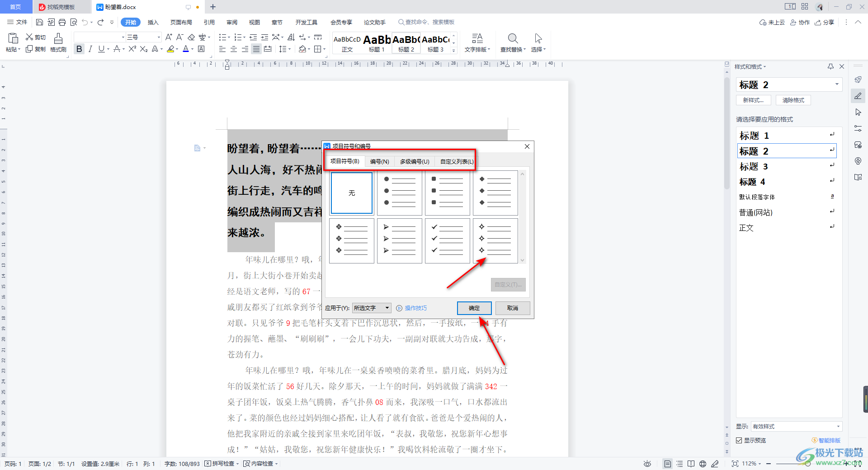Click the print icon in quick toolbar
868x470 pixels.
62,22
